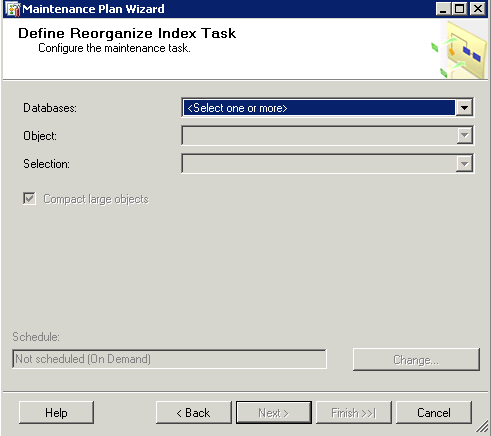Click the Finish button
This screenshot has width=491, height=436.
[x=354, y=413]
